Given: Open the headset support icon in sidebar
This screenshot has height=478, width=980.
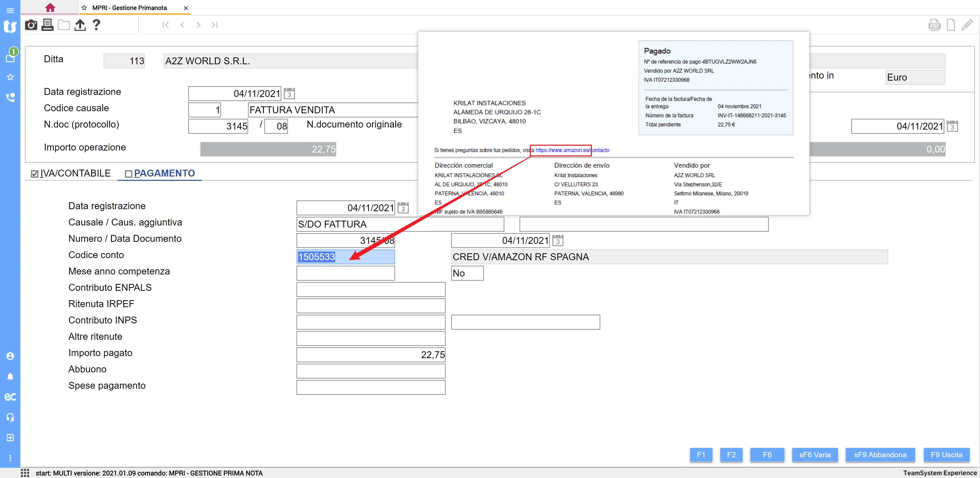Looking at the screenshot, I should [x=10, y=417].
